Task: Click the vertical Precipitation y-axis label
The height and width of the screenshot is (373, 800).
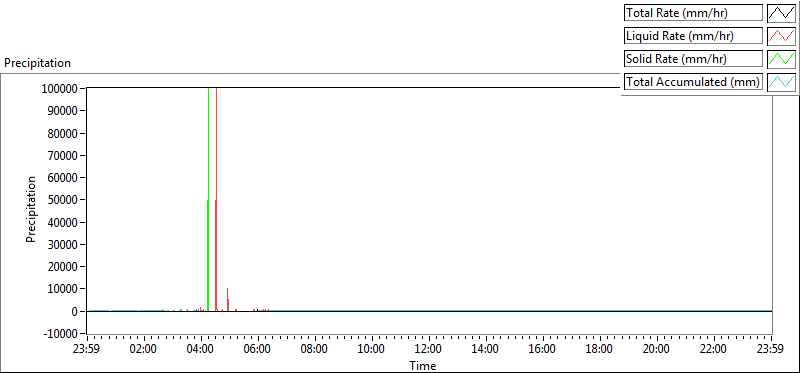Action: coord(31,209)
